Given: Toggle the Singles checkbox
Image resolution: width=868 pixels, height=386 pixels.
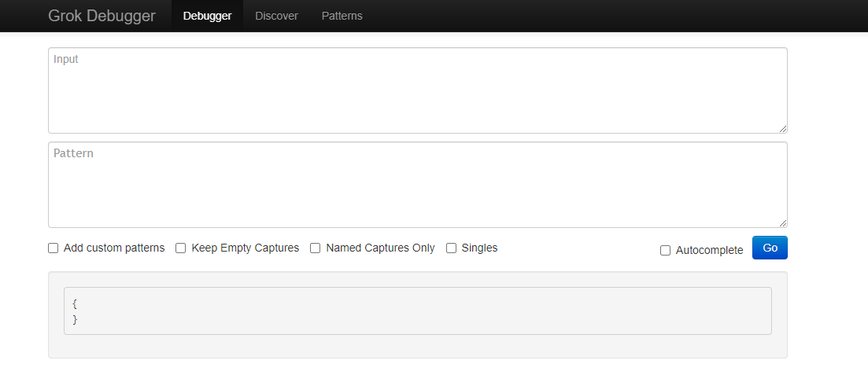Looking at the screenshot, I should [x=451, y=248].
